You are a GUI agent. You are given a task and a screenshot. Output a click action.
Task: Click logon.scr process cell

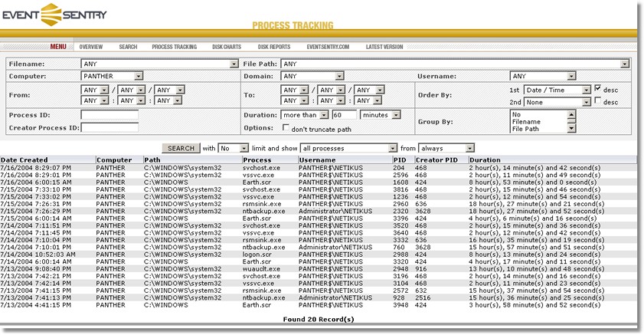[257, 255]
